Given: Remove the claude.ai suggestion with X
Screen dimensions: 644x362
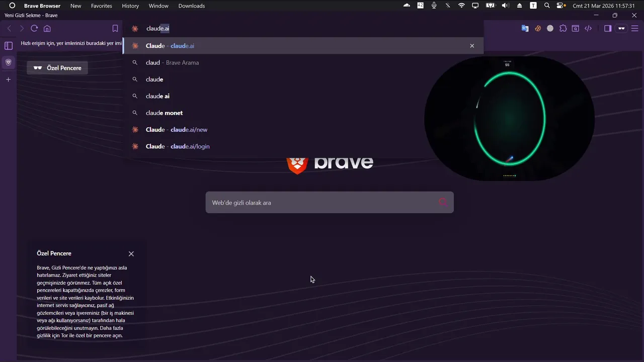Looking at the screenshot, I should (x=472, y=46).
